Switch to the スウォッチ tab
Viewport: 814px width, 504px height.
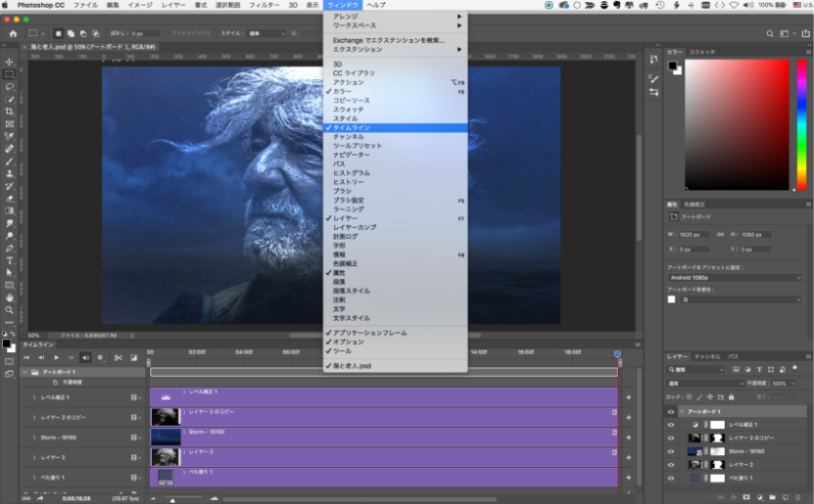click(702, 51)
